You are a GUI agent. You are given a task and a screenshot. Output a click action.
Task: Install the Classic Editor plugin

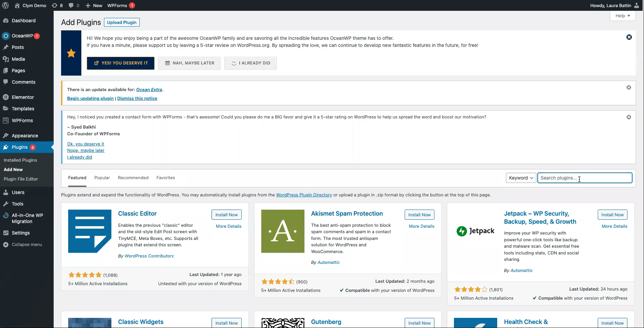tap(226, 215)
